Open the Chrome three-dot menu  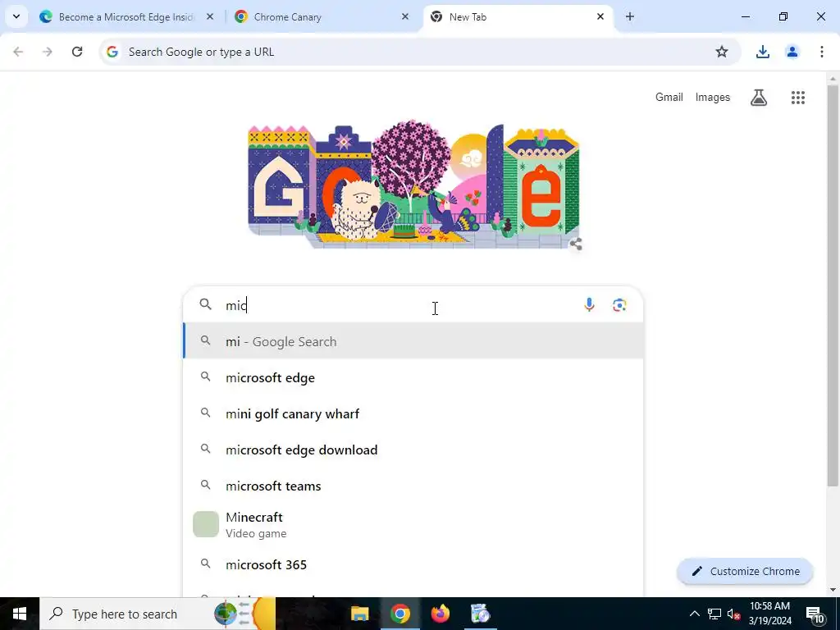point(821,52)
